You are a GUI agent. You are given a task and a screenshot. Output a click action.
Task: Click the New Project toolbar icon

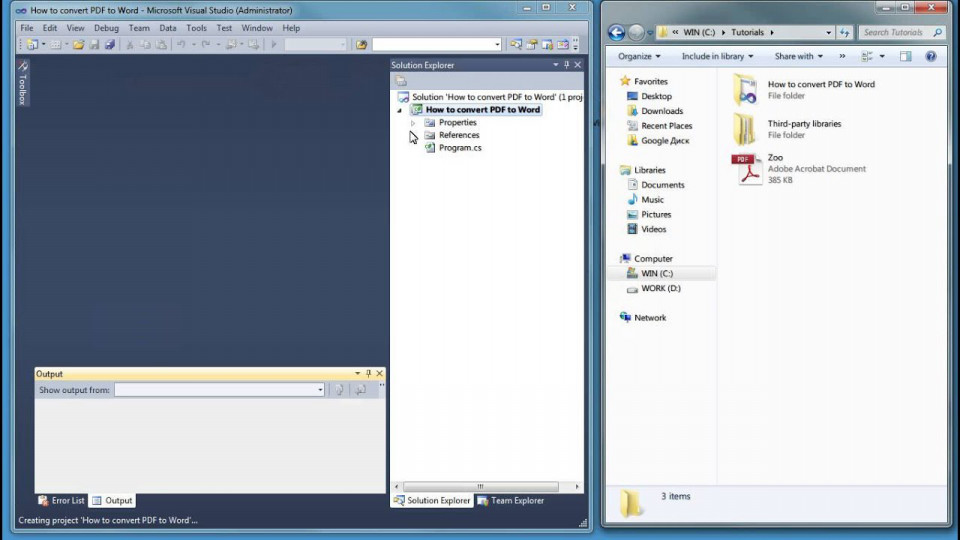click(32, 45)
